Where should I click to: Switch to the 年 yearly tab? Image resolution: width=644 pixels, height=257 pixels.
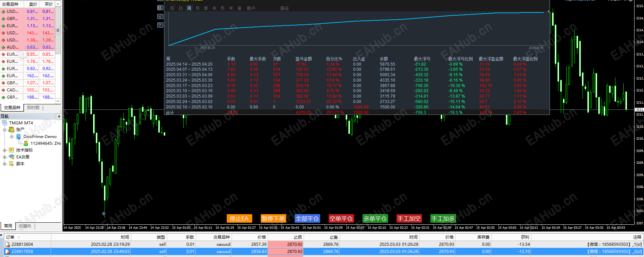point(215,8)
